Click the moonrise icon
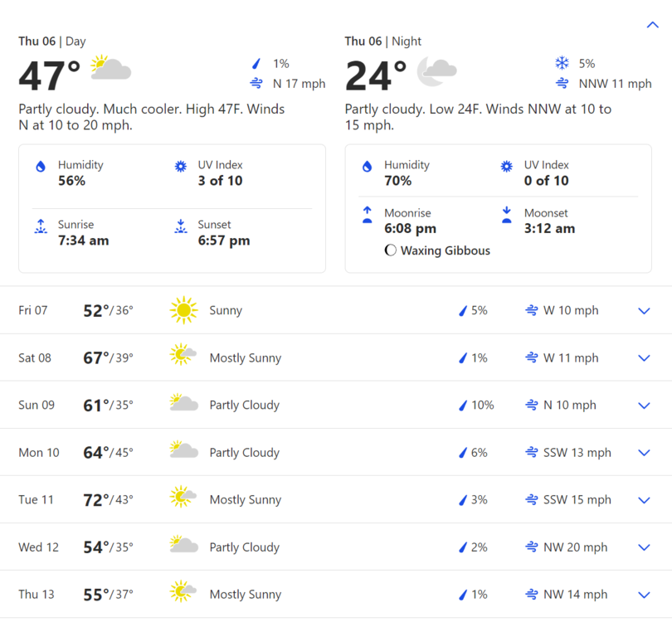 point(367,216)
